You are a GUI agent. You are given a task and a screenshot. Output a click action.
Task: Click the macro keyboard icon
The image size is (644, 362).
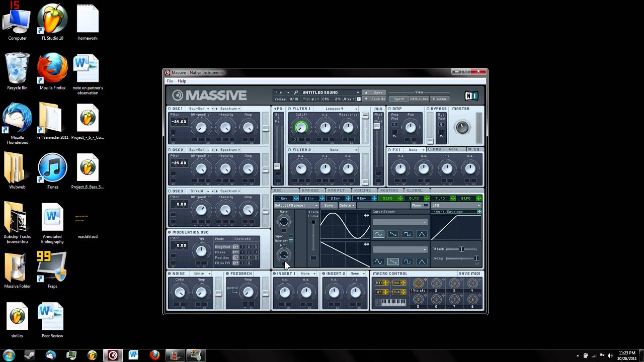(393, 302)
